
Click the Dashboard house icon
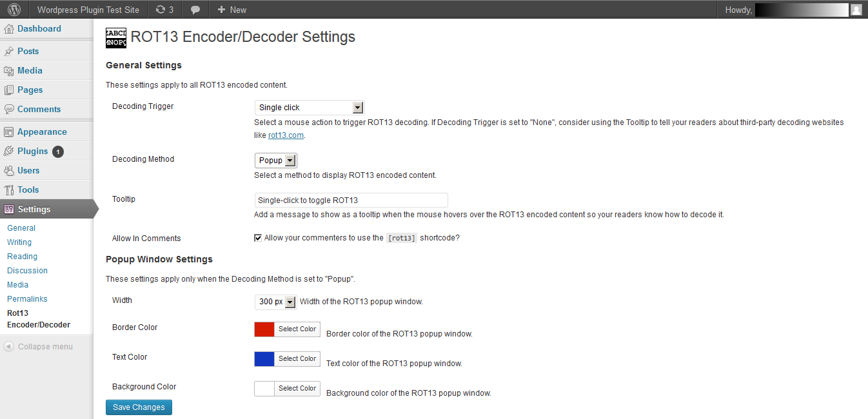pyautogui.click(x=9, y=28)
